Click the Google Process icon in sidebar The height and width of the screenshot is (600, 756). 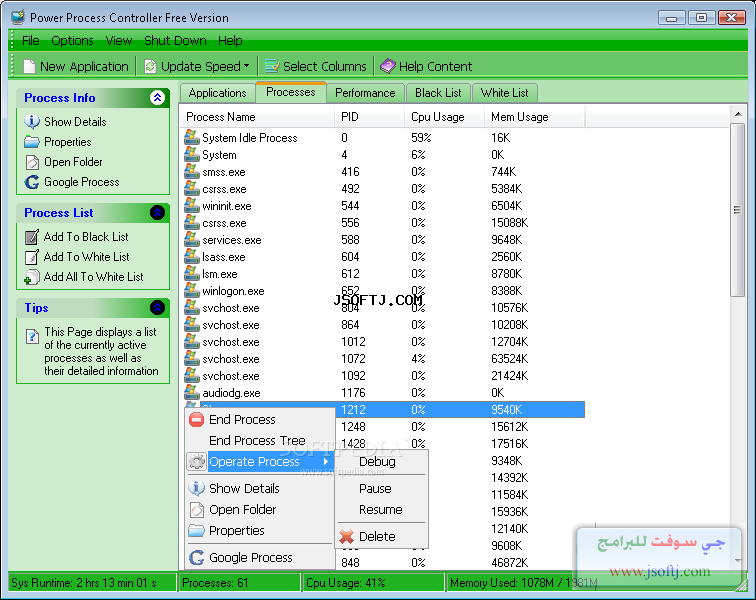pyautogui.click(x=32, y=182)
